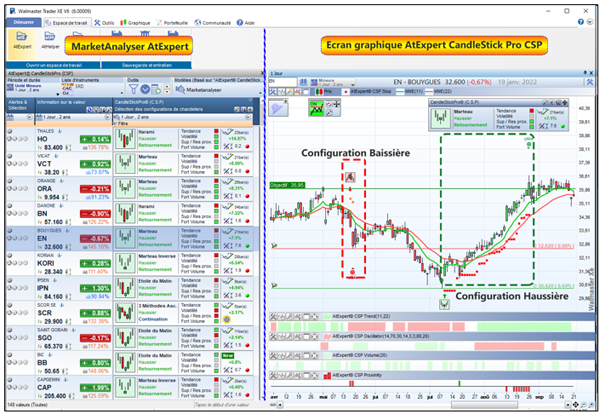Open settings wrench of CSP Volume indicator
Screen dimensions: 600x414
(273, 355)
